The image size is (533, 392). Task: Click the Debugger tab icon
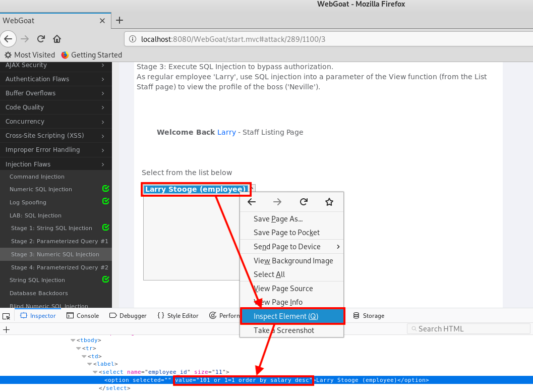pyautogui.click(x=113, y=315)
